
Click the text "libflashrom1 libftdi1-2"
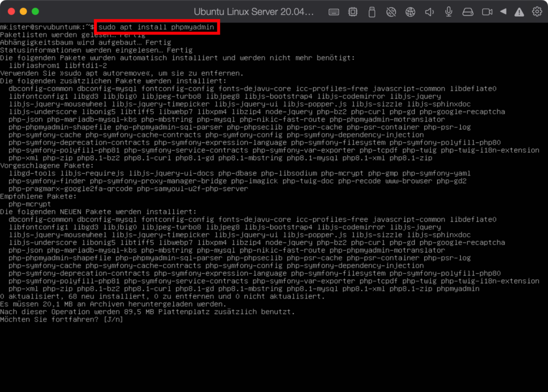(x=58, y=65)
